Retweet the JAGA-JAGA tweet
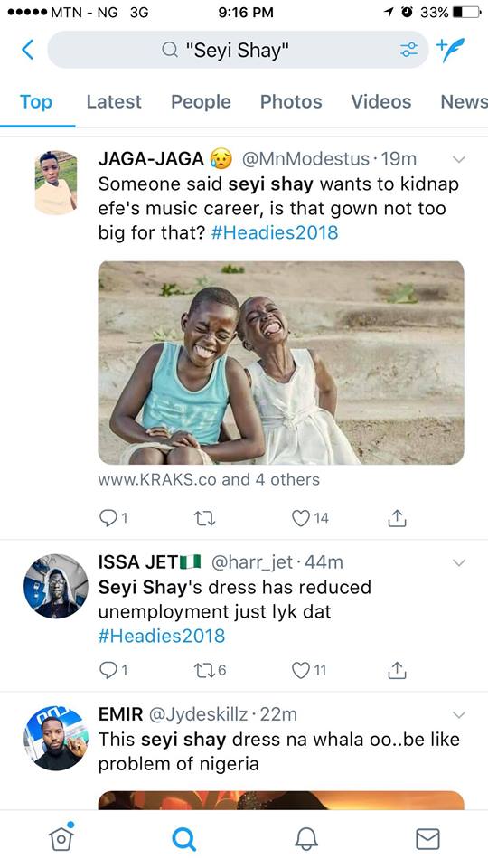Screen dimensions: 488x868 coord(205,518)
